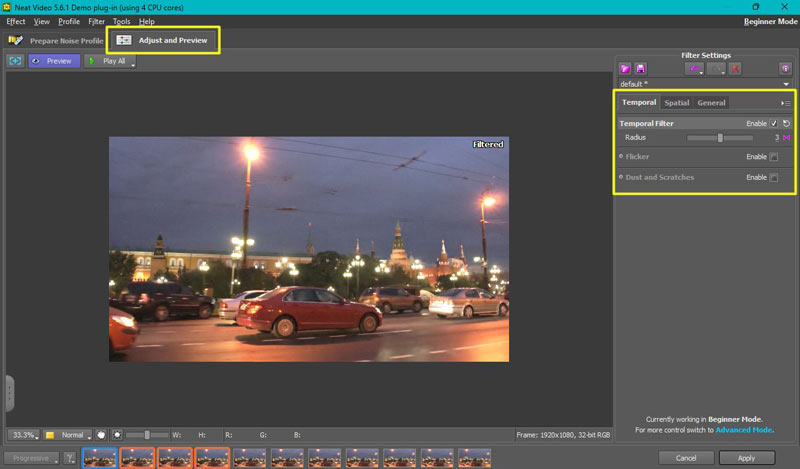Open the load filter preset folder icon
The height and width of the screenshot is (469, 800).
pyautogui.click(x=625, y=69)
